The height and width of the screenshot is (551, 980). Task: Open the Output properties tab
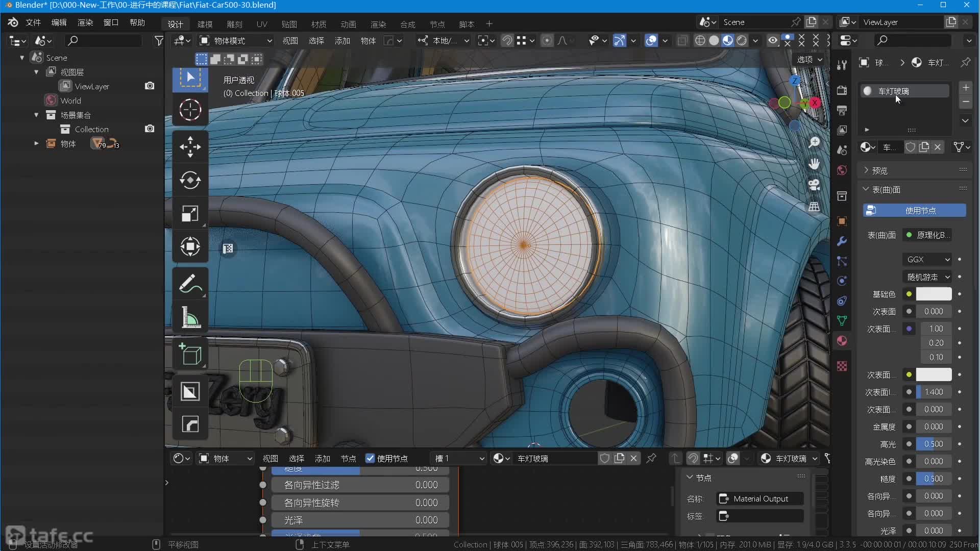pyautogui.click(x=842, y=110)
